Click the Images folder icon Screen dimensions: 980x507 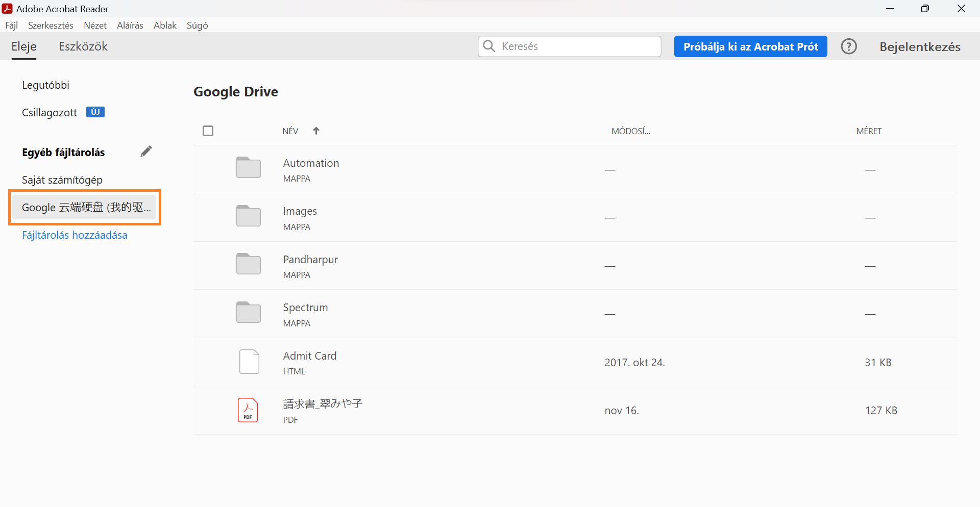coord(248,216)
